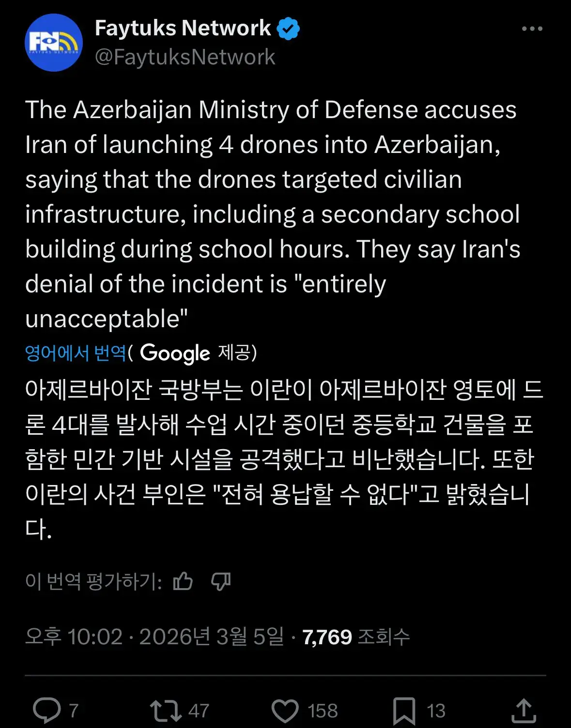Like the post with heart icon
This screenshot has width=571, height=728.
click(x=285, y=711)
